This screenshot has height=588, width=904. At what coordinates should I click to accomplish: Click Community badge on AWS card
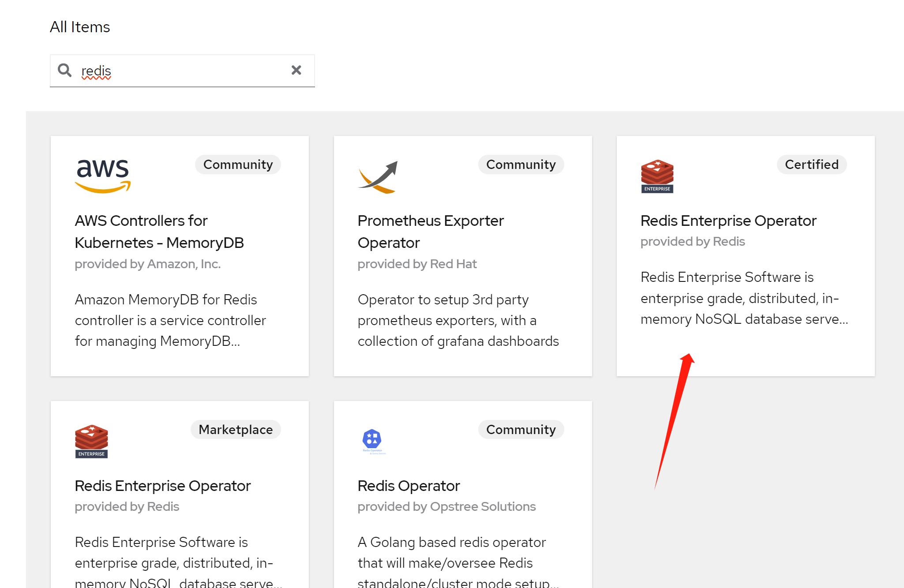pyautogui.click(x=238, y=165)
